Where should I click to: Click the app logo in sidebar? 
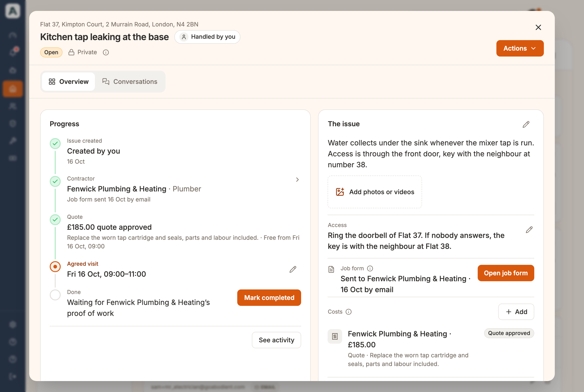(x=13, y=11)
